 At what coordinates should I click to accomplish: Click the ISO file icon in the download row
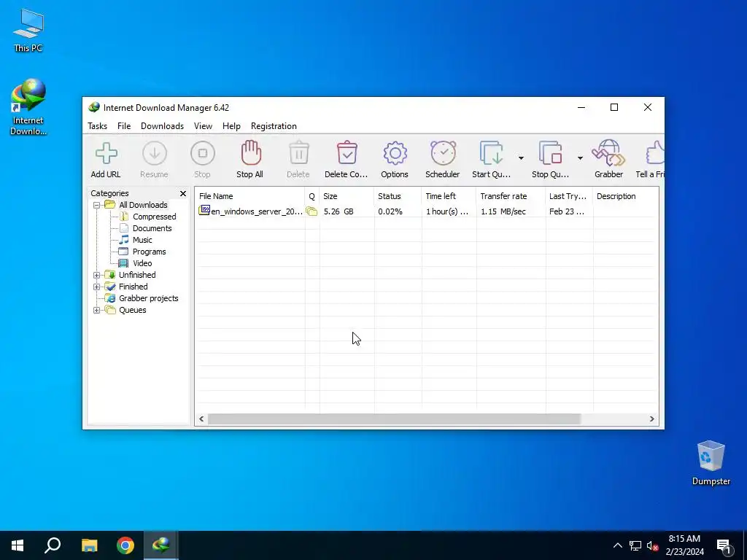click(204, 211)
